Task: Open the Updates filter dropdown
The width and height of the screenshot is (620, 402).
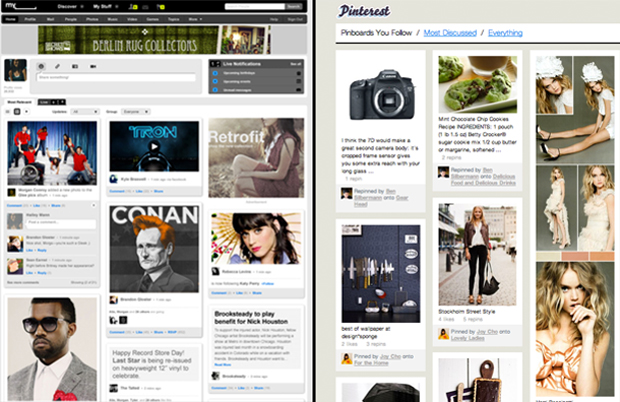Action: 85,112
